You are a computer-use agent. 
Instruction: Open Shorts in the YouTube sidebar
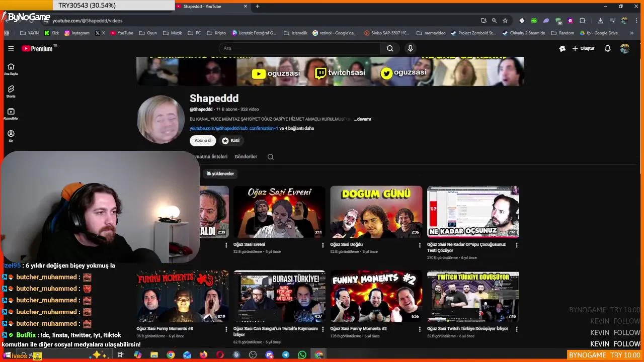click(x=11, y=92)
